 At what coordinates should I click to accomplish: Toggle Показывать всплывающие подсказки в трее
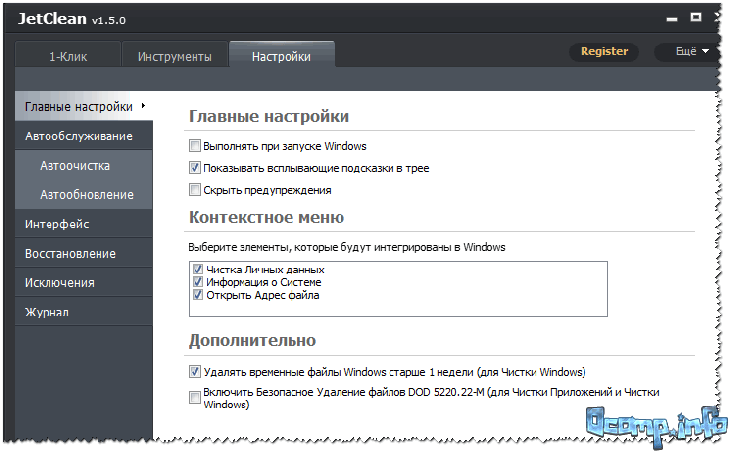point(195,168)
